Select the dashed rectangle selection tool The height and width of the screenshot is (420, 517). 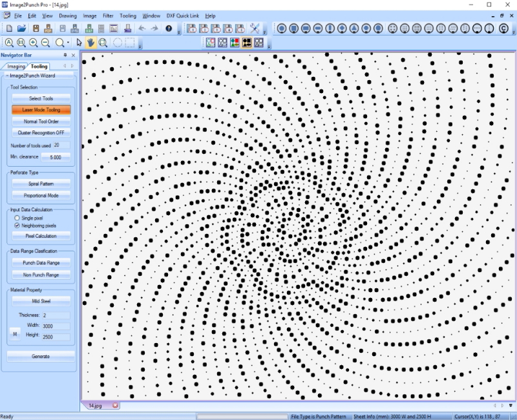click(130, 43)
